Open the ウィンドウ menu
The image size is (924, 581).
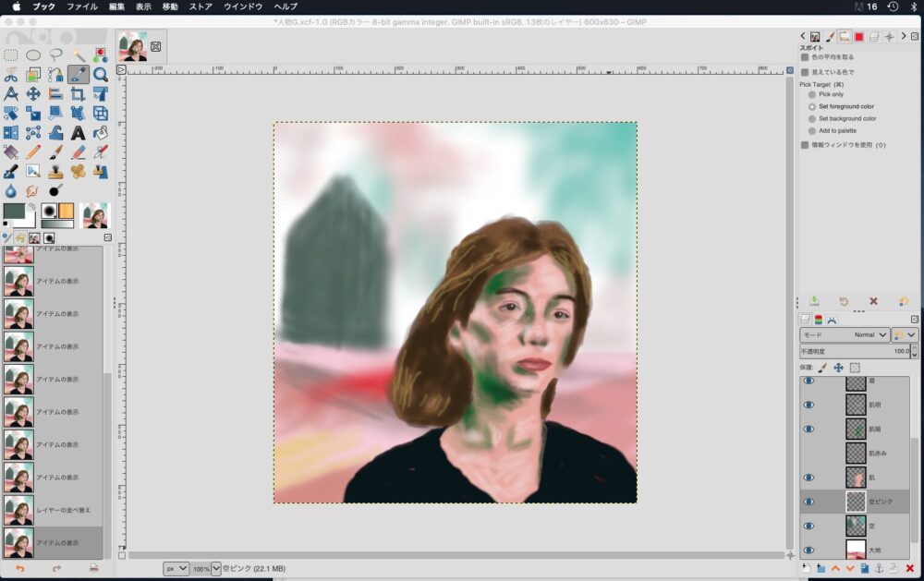pyautogui.click(x=243, y=6)
